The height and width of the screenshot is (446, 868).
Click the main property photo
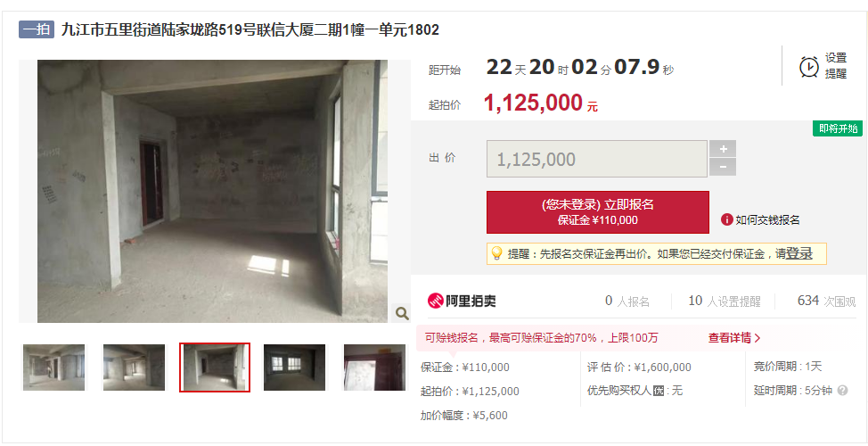(213, 191)
